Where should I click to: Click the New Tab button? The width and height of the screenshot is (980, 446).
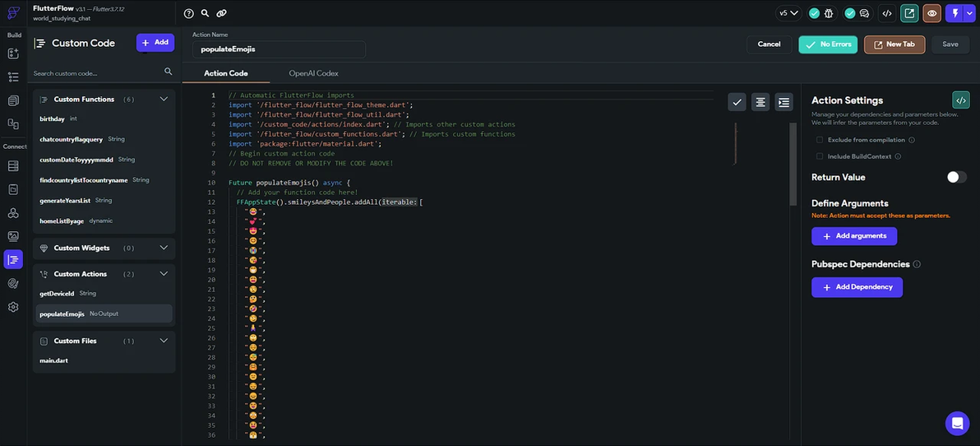click(894, 44)
